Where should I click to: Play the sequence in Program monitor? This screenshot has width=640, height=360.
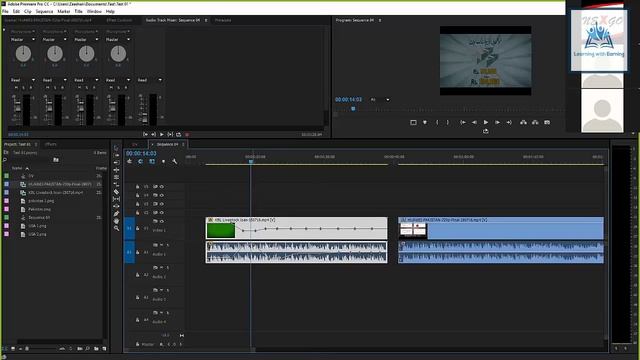tap(486, 122)
